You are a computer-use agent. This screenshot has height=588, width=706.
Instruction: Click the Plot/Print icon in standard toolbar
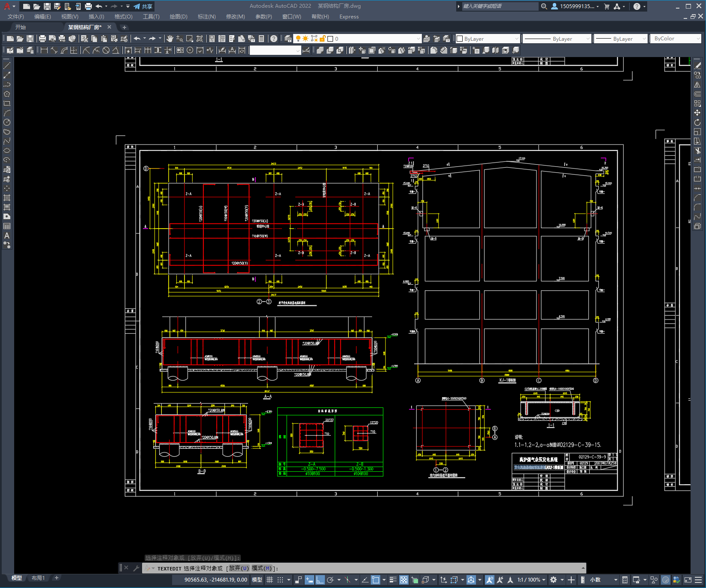point(42,39)
